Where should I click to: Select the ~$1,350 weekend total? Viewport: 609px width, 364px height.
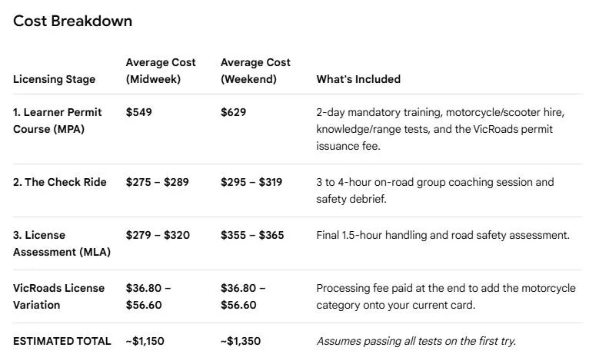point(241,341)
